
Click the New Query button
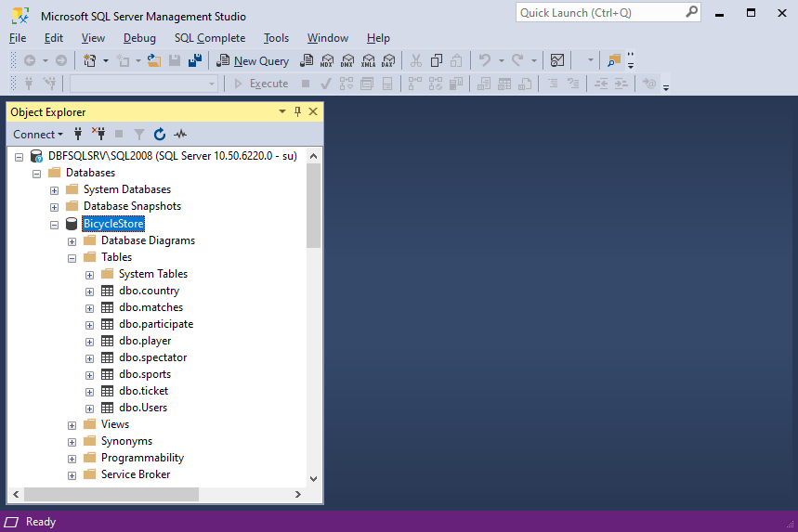253,61
